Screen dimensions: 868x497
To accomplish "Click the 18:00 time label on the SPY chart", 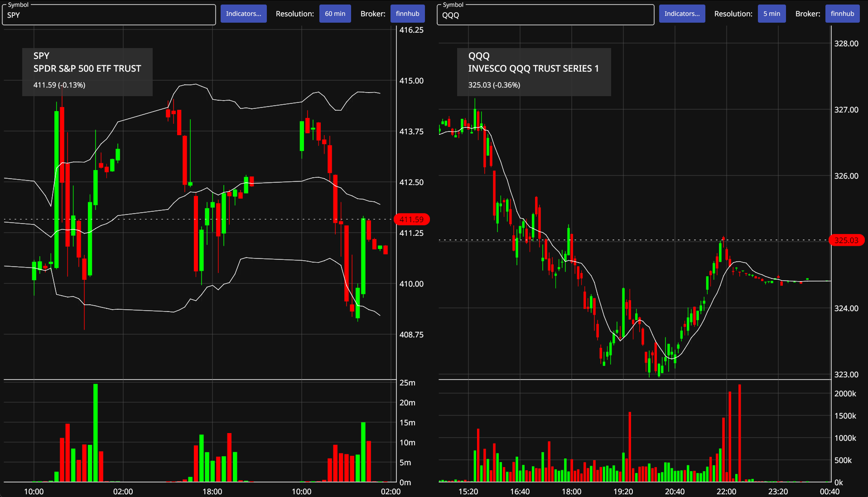I will 212,492.
